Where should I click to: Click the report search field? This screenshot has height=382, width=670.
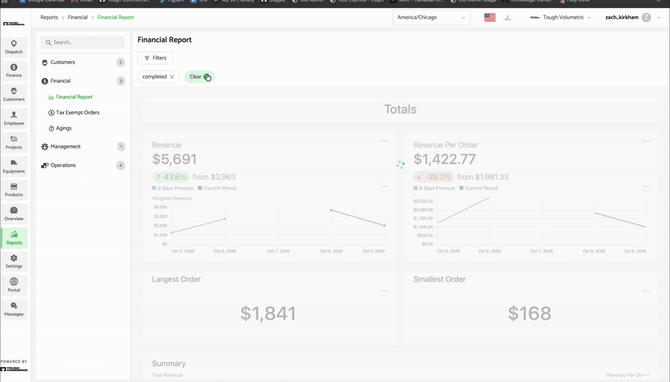(83, 42)
